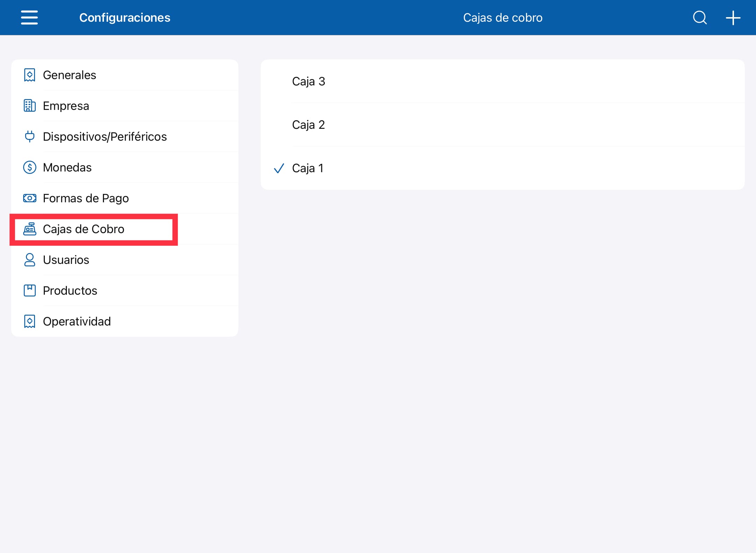Viewport: 756px width, 553px height.
Task: Click the Productos box icon
Action: 30,290
